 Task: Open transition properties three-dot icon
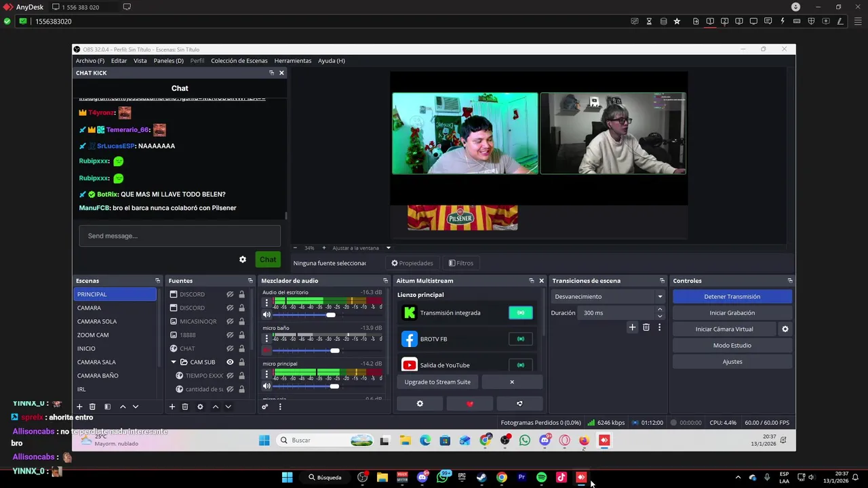(659, 327)
